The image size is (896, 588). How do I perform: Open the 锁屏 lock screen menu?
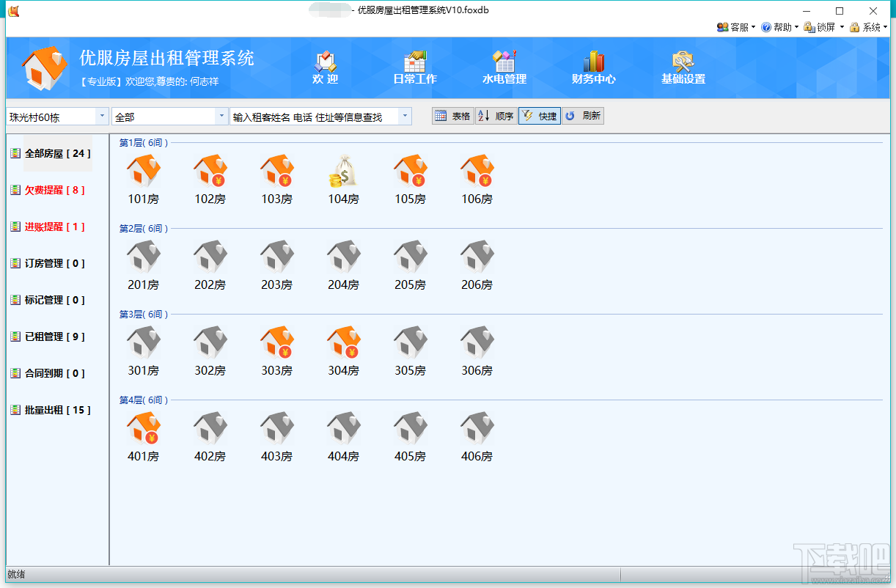point(823,27)
